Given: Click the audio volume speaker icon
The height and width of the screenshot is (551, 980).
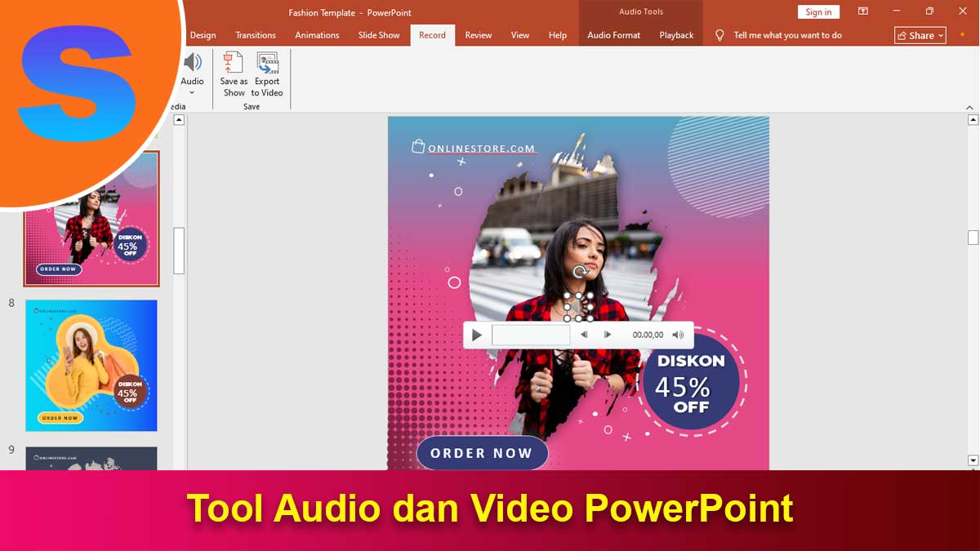Looking at the screenshot, I should [x=678, y=335].
